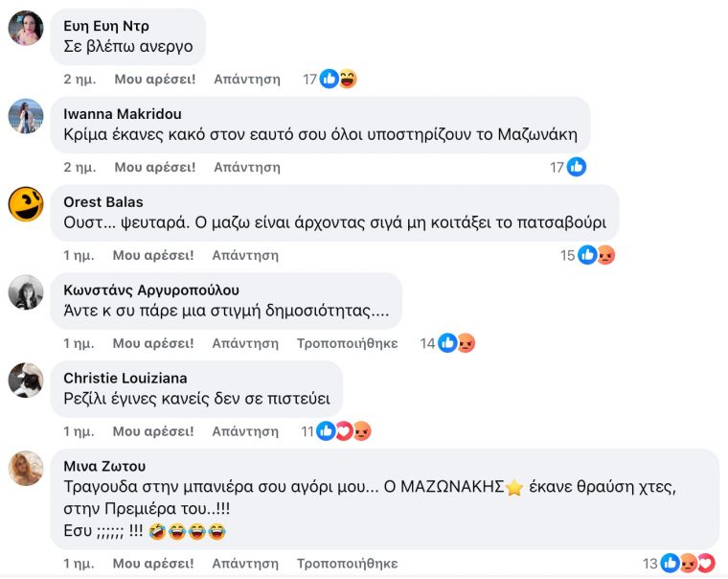Open reactions list on Μινα Ζωτου comment

click(688, 564)
